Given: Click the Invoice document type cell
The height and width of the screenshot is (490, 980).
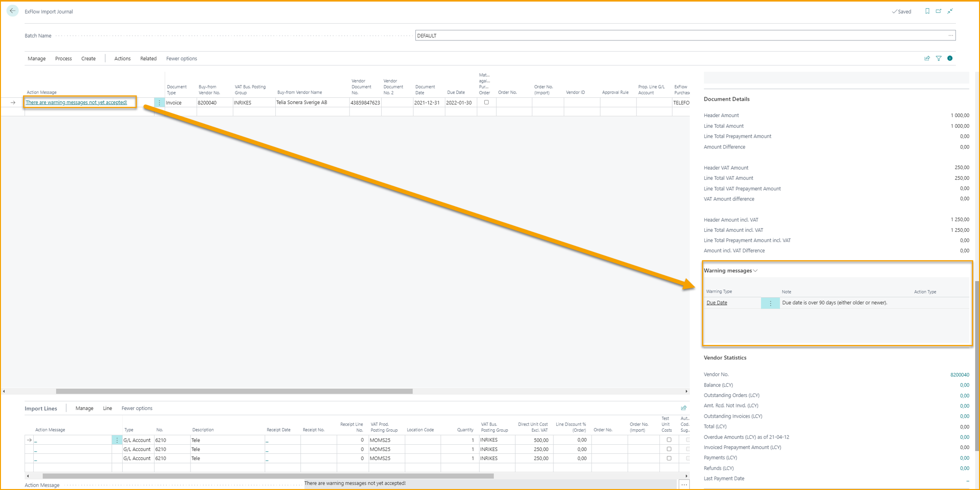Looking at the screenshot, I should pyautogui.click(x=181, y=103).
